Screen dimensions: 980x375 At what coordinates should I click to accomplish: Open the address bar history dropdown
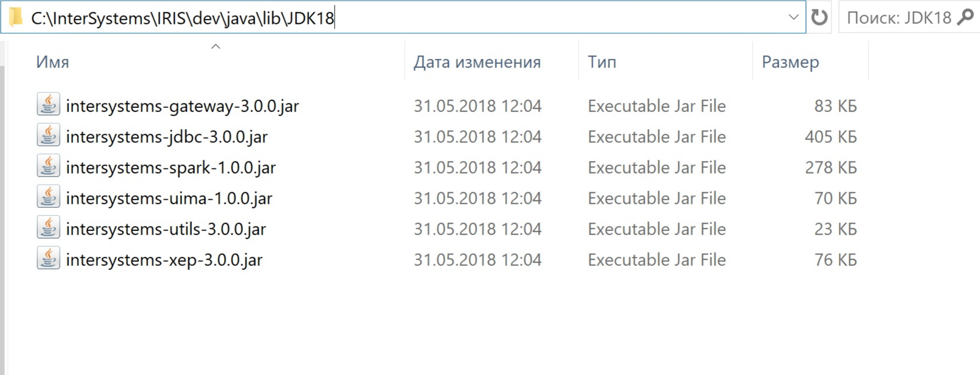point(793,17)
